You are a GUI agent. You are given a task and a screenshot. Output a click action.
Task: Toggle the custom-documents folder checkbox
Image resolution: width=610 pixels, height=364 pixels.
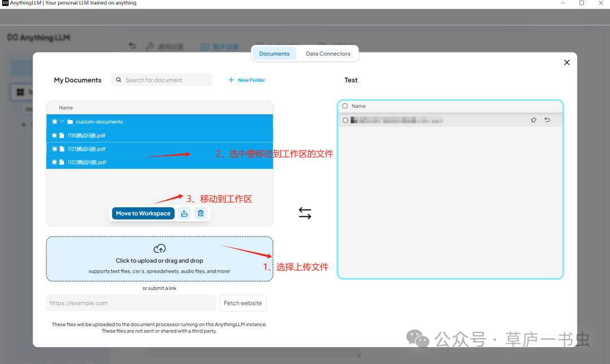click(54, 122)
